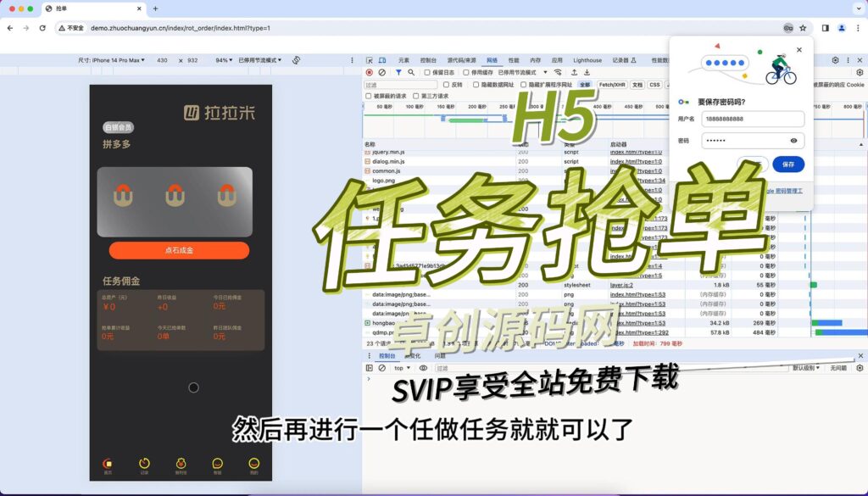Show the console sidebar icon
This screenshot has width=868, height=496.
point(370,368)
